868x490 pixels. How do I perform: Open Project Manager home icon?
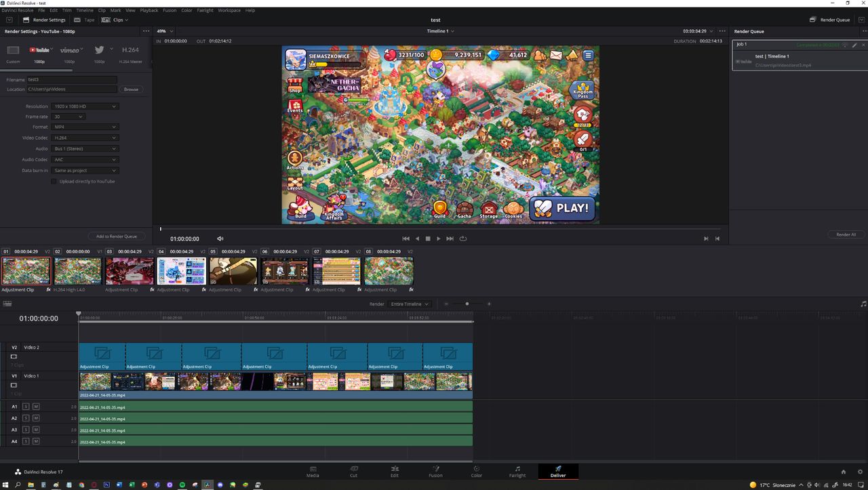coord(844,472)
